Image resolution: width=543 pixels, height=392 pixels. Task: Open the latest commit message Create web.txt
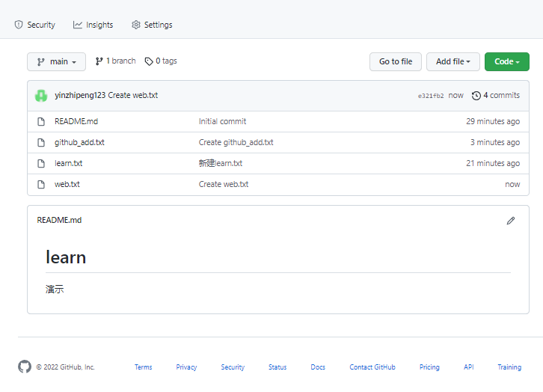point(133,95)
